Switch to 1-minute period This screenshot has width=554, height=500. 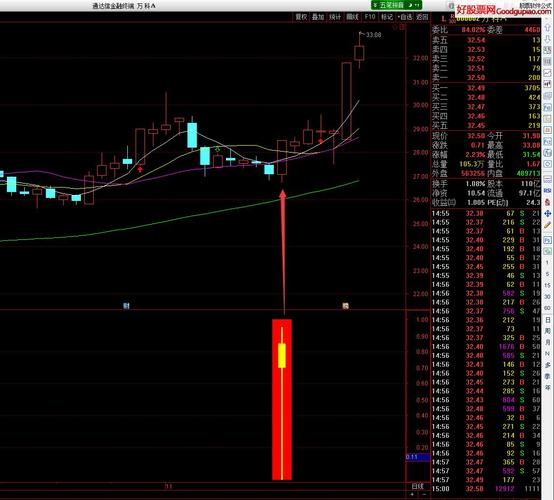548,263
